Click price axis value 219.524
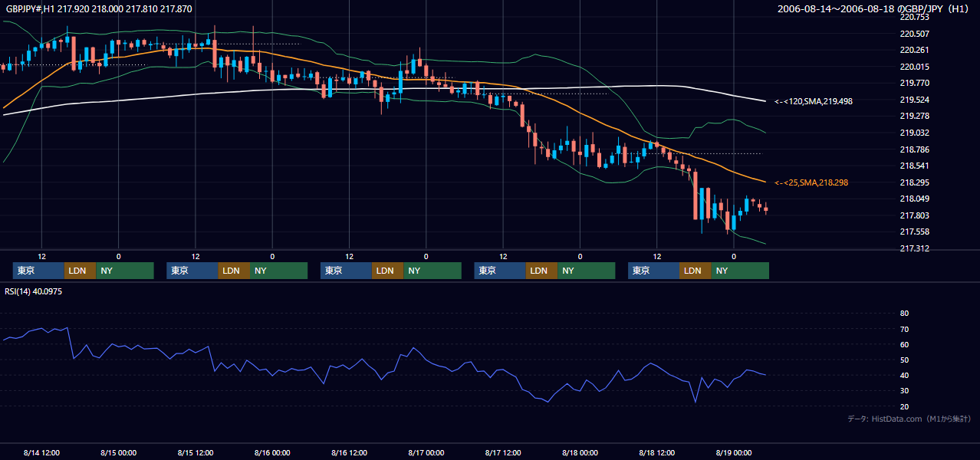Screen dimensions: 980x460 914,100
